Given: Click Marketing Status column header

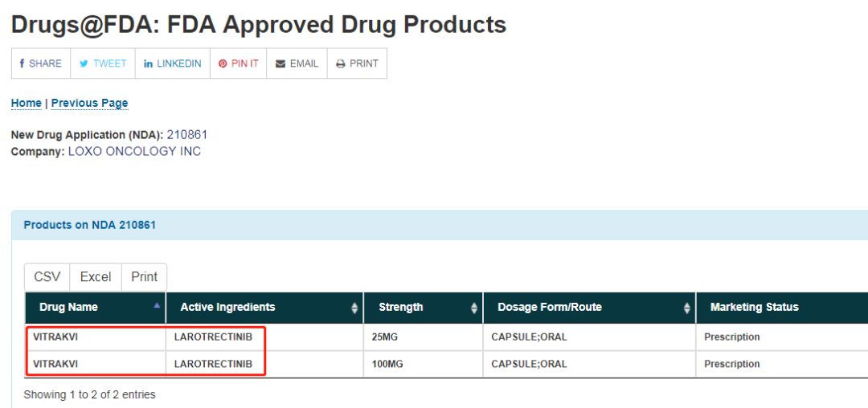Looking at the screenshot, I should point(755,308).
